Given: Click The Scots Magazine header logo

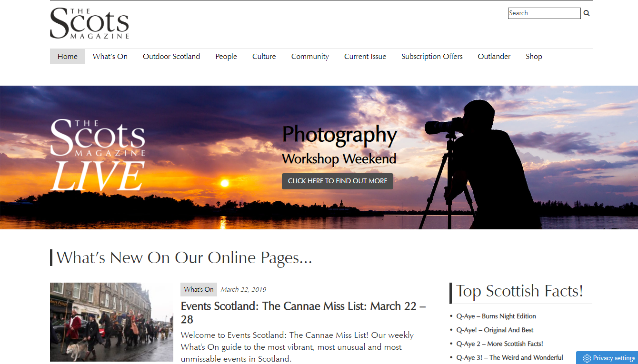Looking at the screenshot, I should click(90, 23).
